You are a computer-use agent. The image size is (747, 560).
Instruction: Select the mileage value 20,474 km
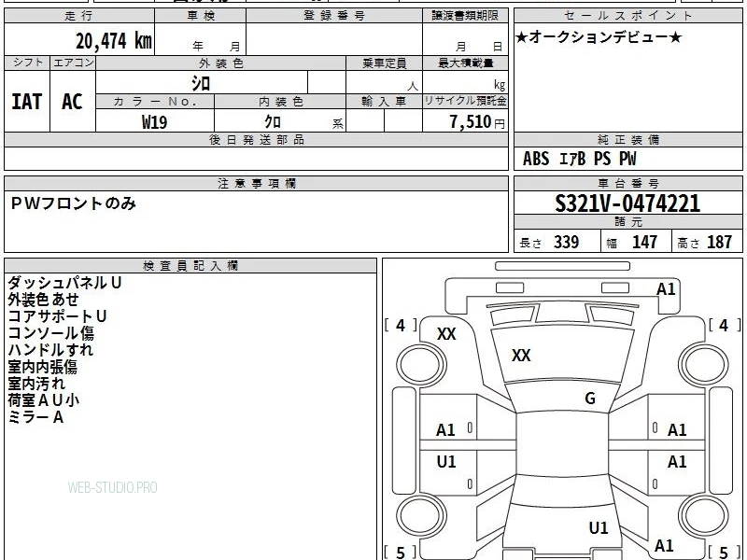114,40
